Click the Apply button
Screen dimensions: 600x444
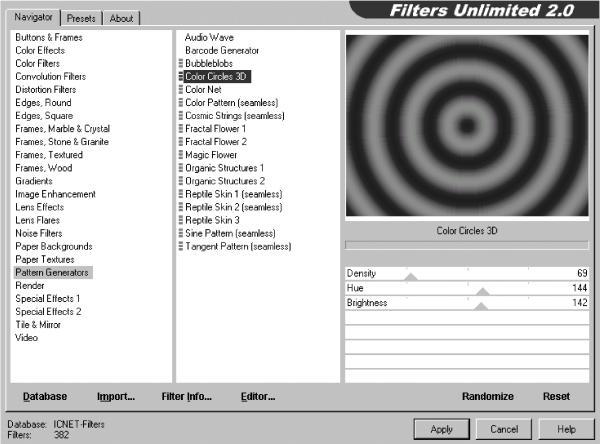click(442, 429)
